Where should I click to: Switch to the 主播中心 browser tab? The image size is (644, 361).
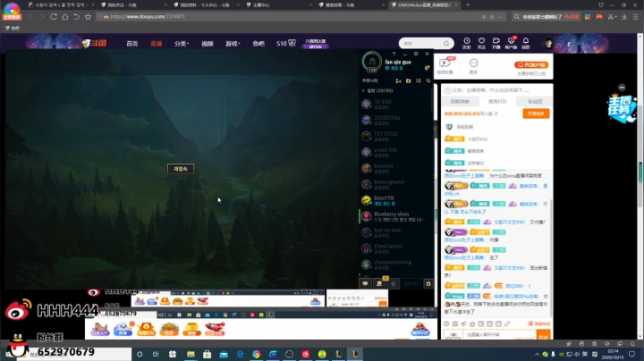(277, 5)
